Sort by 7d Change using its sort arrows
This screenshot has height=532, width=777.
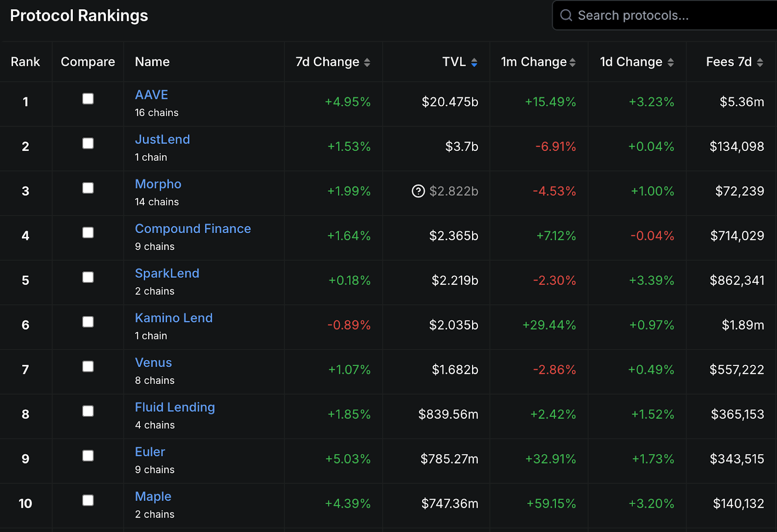click(x=367, y=62)
